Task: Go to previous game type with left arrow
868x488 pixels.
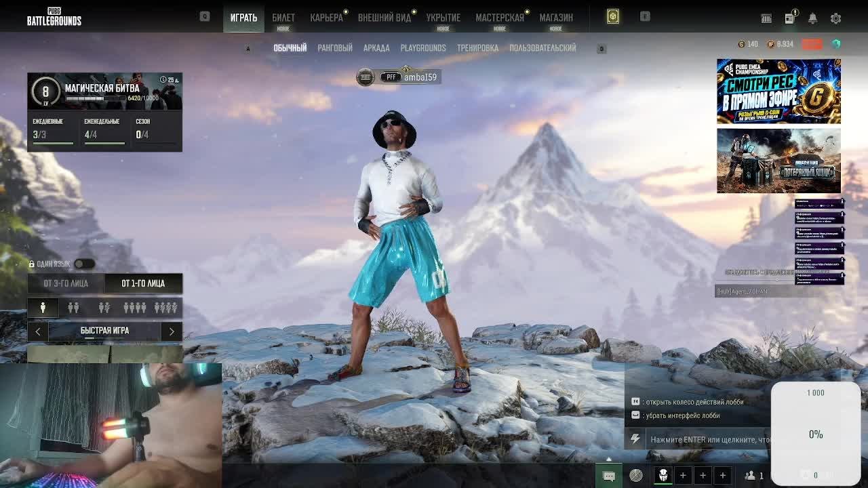Action: pos(38,331)
